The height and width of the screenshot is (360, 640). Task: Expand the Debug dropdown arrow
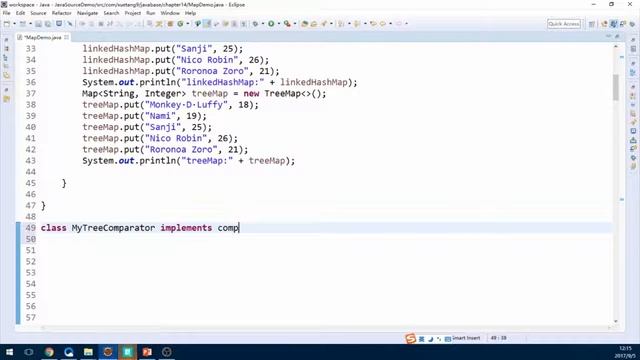(x=262, y=24)
